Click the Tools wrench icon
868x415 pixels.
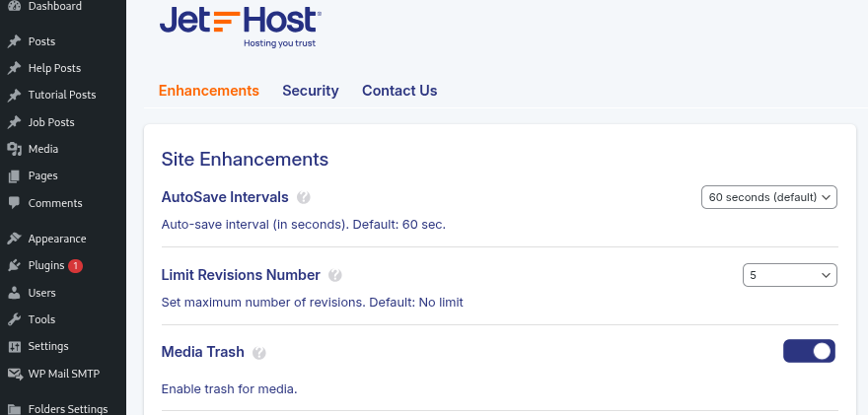pos(15,319)
